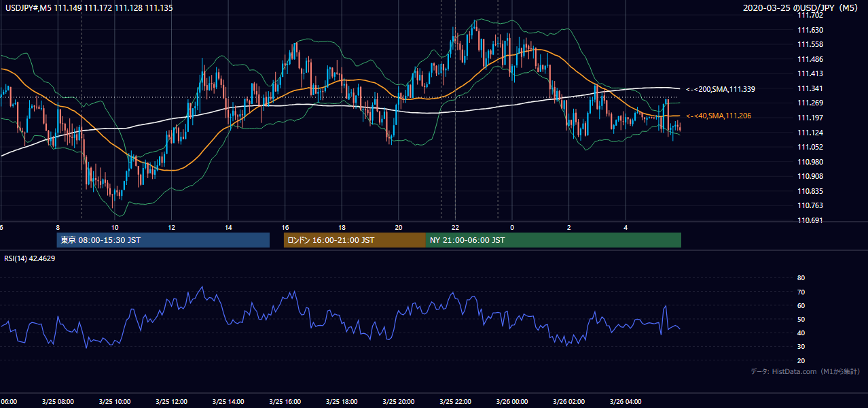Click RSI scale value 60

pos(801,305)
